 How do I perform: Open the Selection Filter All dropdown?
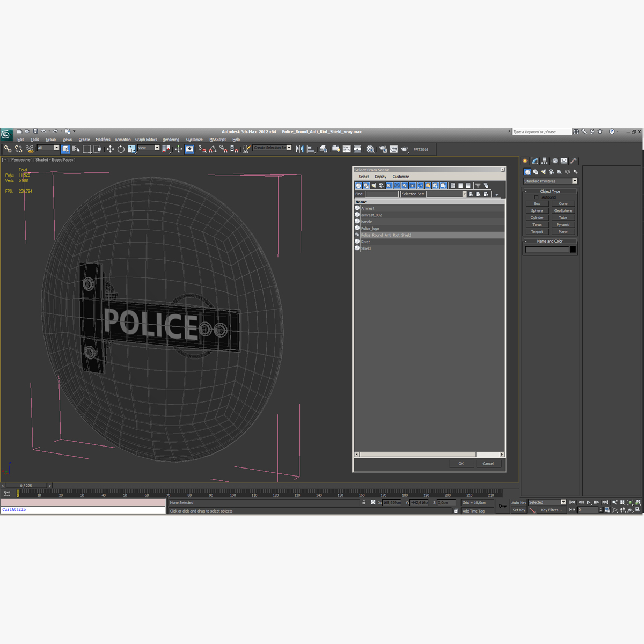48,148
